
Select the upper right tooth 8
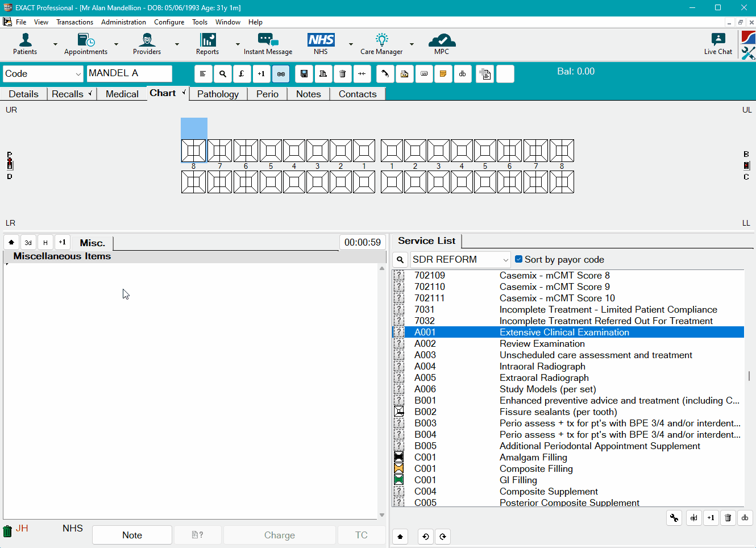click(193, 151)
